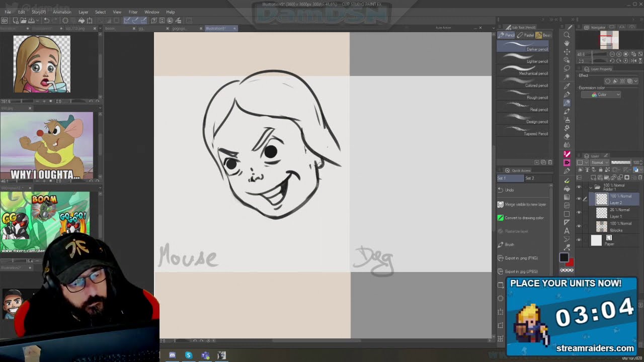Switch to the Pastel sub tool tab
This screenshot has height=362, width=644.
point(526,35)
